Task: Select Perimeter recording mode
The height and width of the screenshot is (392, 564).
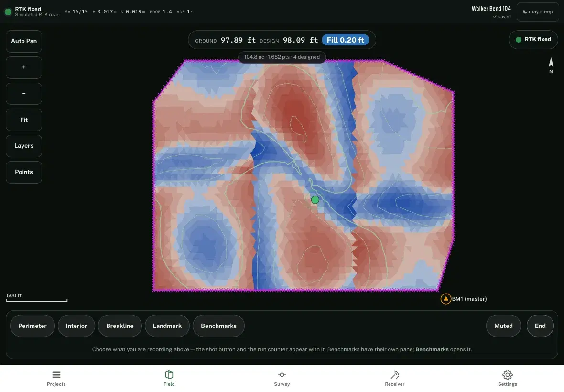Action: [33, 326]
